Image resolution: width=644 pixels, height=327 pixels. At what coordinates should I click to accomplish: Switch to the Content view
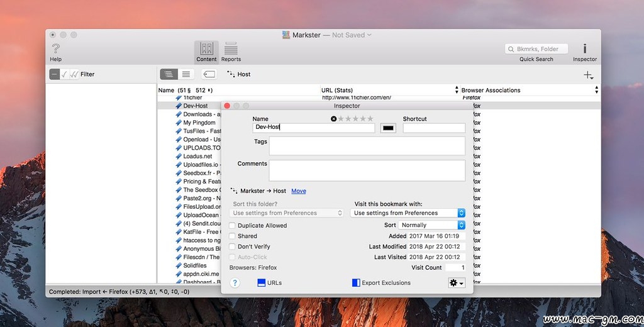coord(206,52)
